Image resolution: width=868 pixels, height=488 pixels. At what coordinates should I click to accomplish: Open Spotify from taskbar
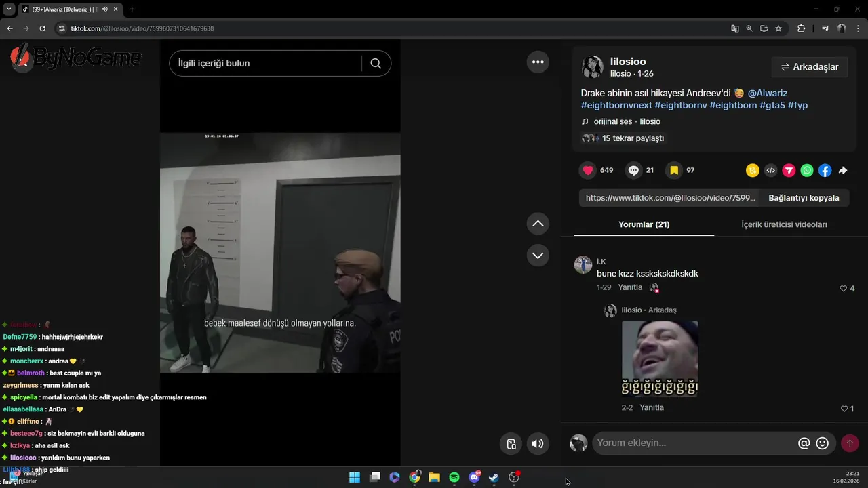click(454, 477)
